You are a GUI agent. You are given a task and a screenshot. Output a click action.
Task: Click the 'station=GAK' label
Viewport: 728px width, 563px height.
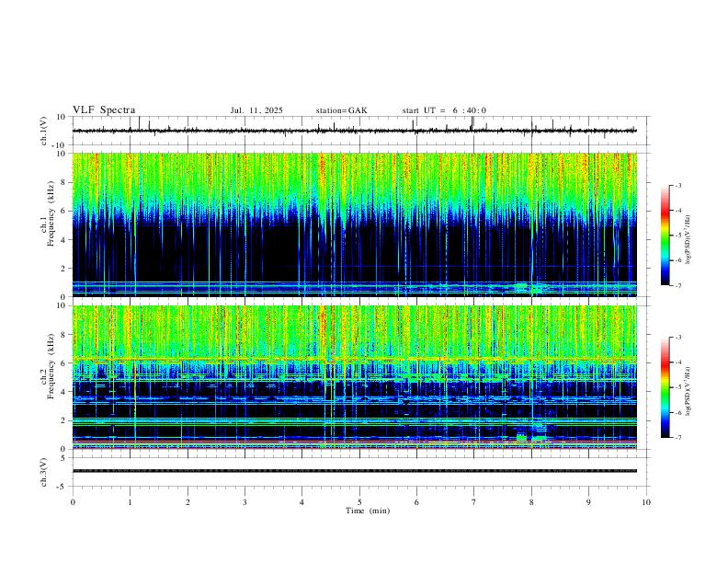pos(341,110)
